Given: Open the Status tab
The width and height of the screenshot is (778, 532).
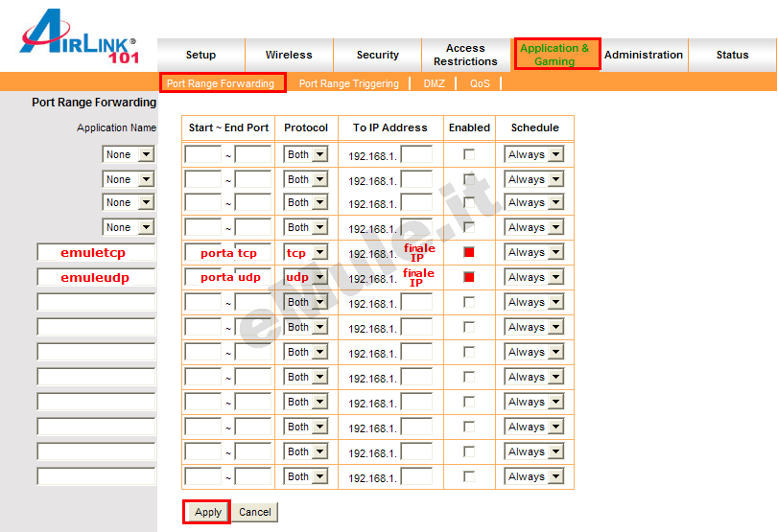Looking at the screenshot, I should pyautogui.click(x=732, y=55).
